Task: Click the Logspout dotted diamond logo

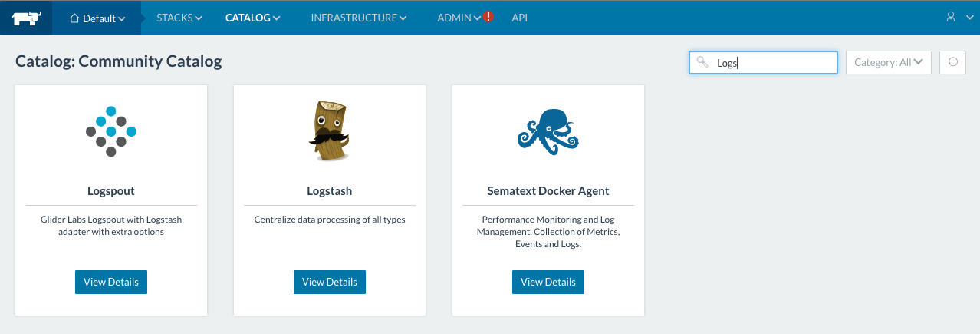Action: pyautogui.click(x=111, y=131)
